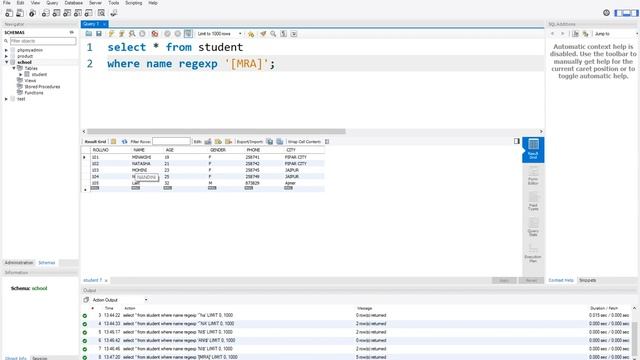Reconnect to DBMS toolbar icon

coord(114,13)
